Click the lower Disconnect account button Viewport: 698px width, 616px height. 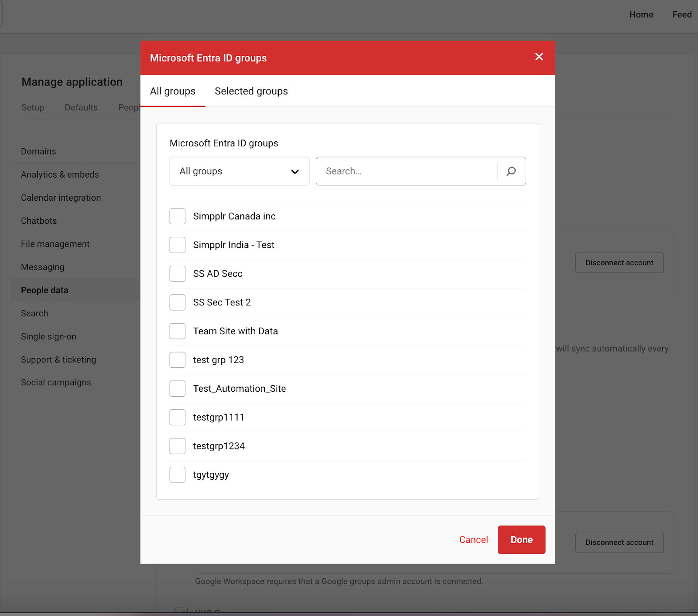(619, 542)
